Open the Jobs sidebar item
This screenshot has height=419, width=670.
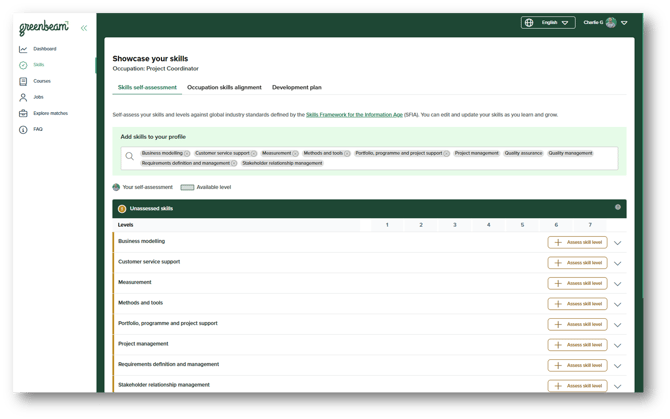pos(38,97)
